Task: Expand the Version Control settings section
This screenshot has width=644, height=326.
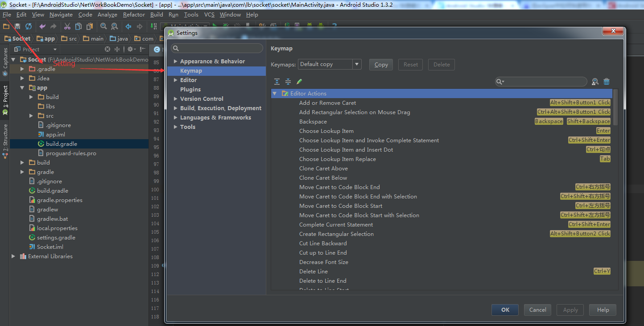Action: click(x=176, y=99)
